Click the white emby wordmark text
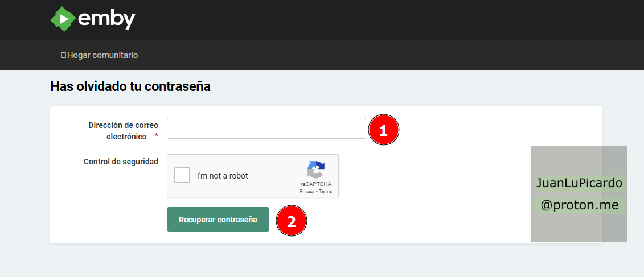This screenshot has width=644, height=277. click(x=106, y=20)
